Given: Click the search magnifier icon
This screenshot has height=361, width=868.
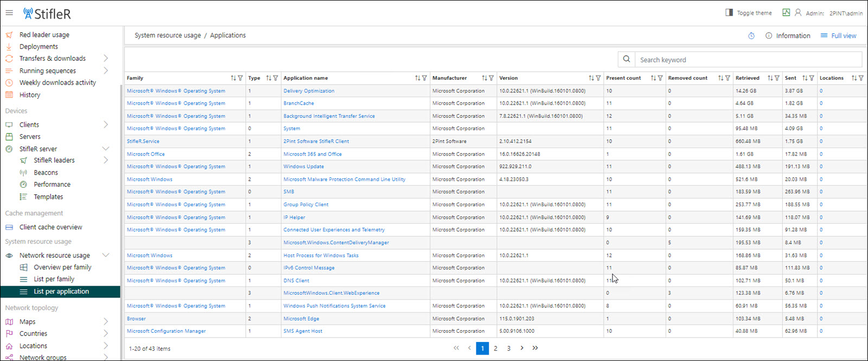Looking at the screenshot, I should tap(627, 60).
